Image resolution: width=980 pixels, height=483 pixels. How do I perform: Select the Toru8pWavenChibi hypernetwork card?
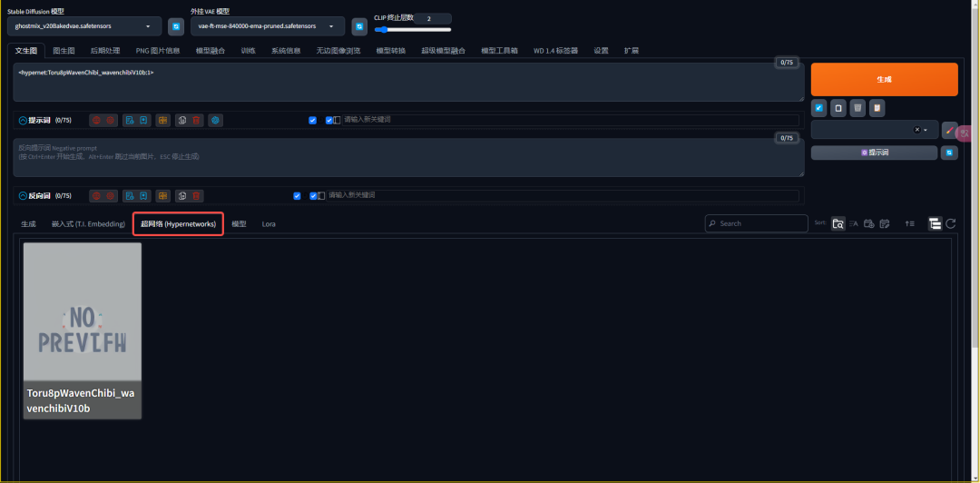tap(82, 330)
